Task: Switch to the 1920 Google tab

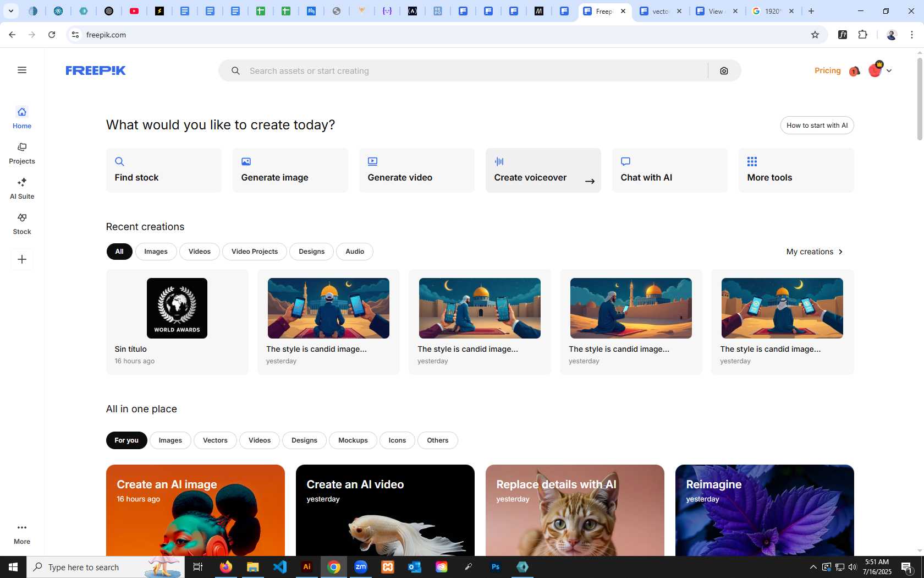Action: 773,11
